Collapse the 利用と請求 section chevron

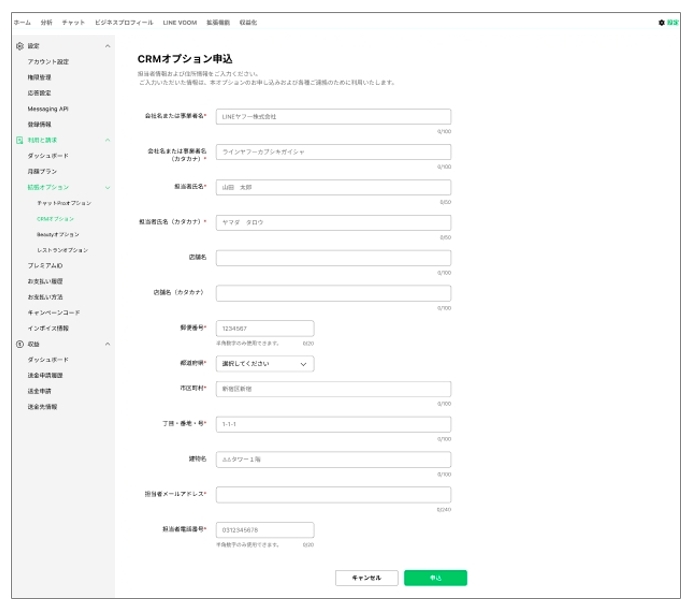click(x=108, y=140)
